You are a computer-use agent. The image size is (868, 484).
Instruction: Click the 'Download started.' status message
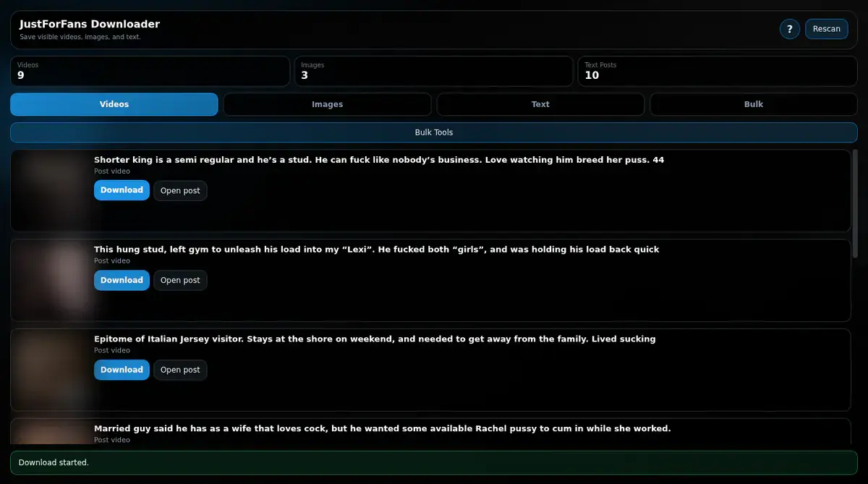(434, 462)
